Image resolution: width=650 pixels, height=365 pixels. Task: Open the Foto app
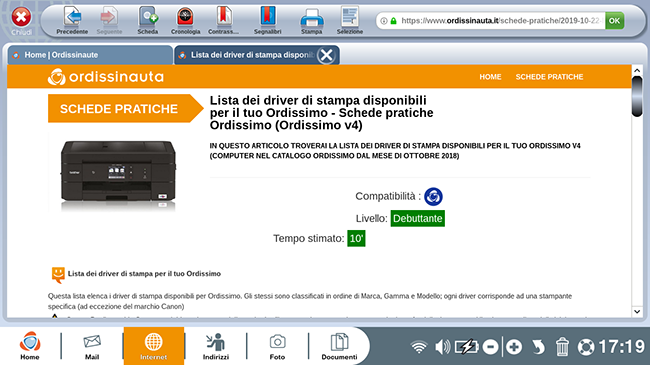pyautogui.click(x=277, y=346)
